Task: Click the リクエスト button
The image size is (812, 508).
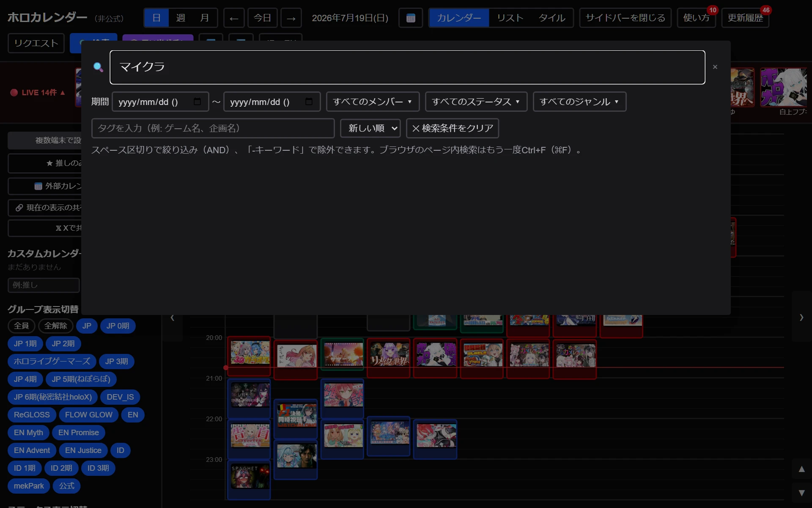Action: pyautogui.click(x=36, y=43)
